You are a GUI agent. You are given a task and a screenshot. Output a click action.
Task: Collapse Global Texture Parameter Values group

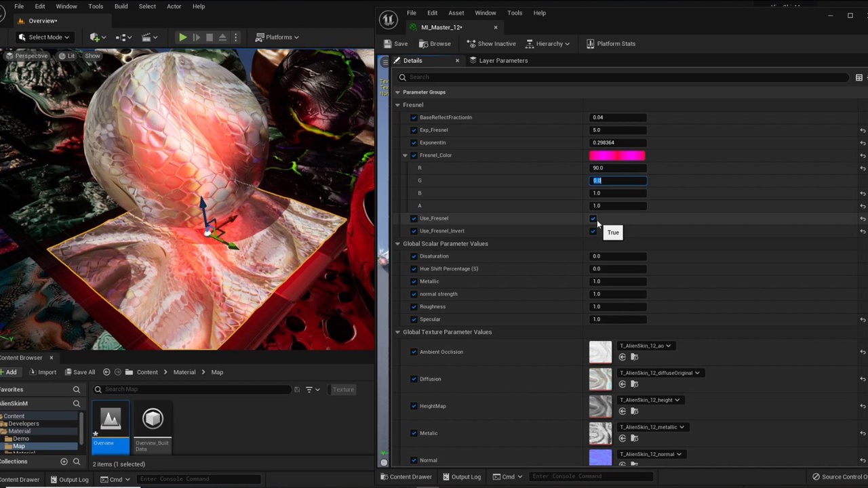tap(398, 332)
